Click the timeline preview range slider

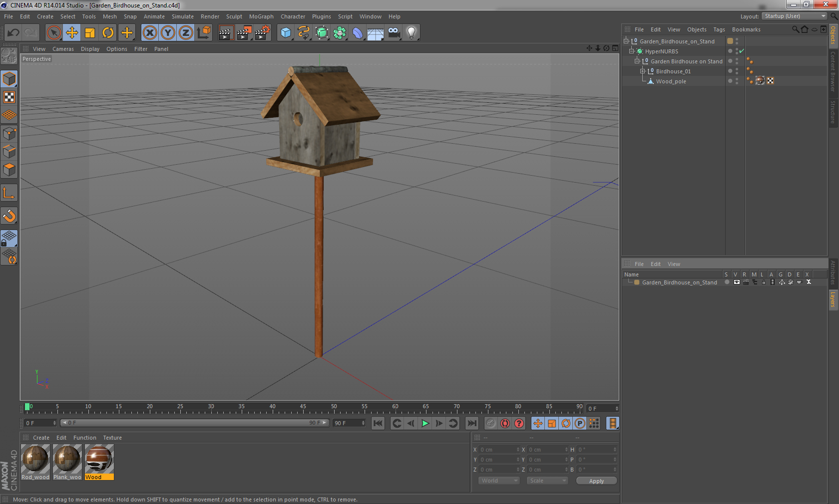(x=194, y=423)
